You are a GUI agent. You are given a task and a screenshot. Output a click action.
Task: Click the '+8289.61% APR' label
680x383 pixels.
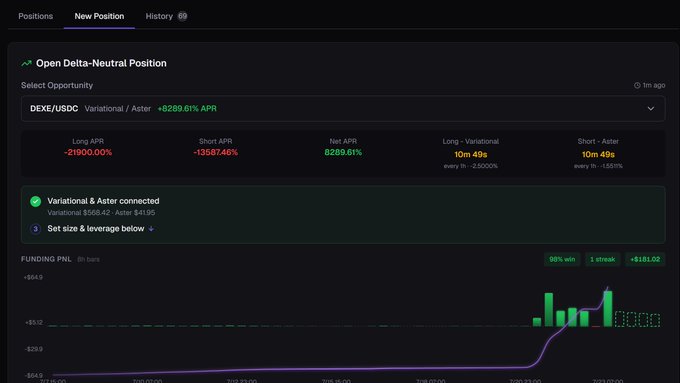187,108
